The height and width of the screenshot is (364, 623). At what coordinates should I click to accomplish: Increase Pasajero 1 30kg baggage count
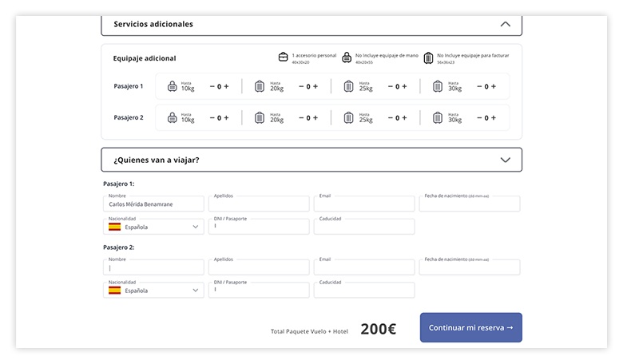click(494, 86)
